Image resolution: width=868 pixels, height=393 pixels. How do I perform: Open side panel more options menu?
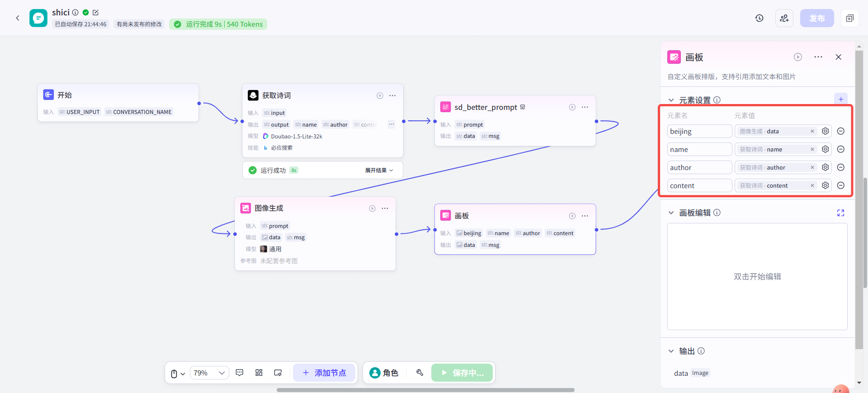tap(818, 57)
